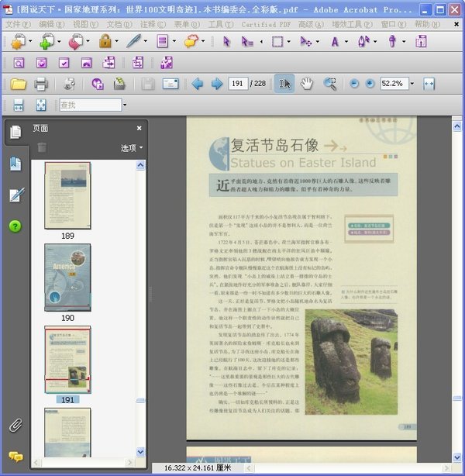This screenshot has height=476, width=465.
Task: Close the Pages panel
Action: pyautogui.click(x=139, y=129)
